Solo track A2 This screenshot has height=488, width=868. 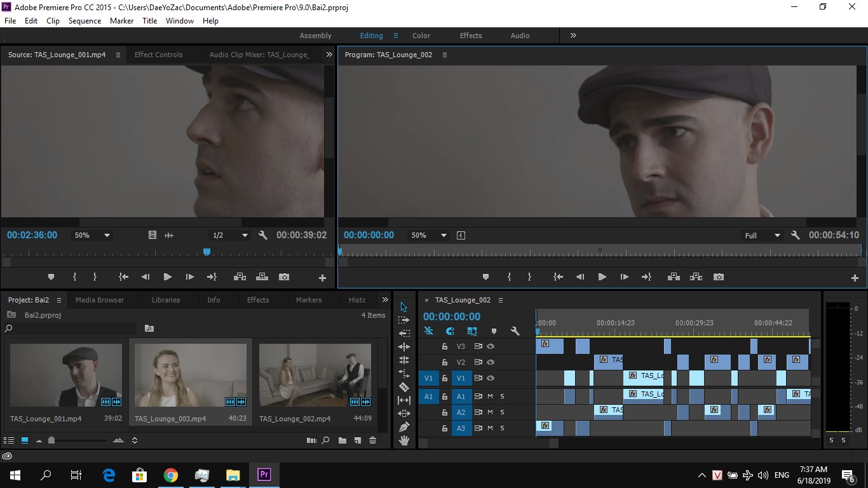(x=502, y=412)
